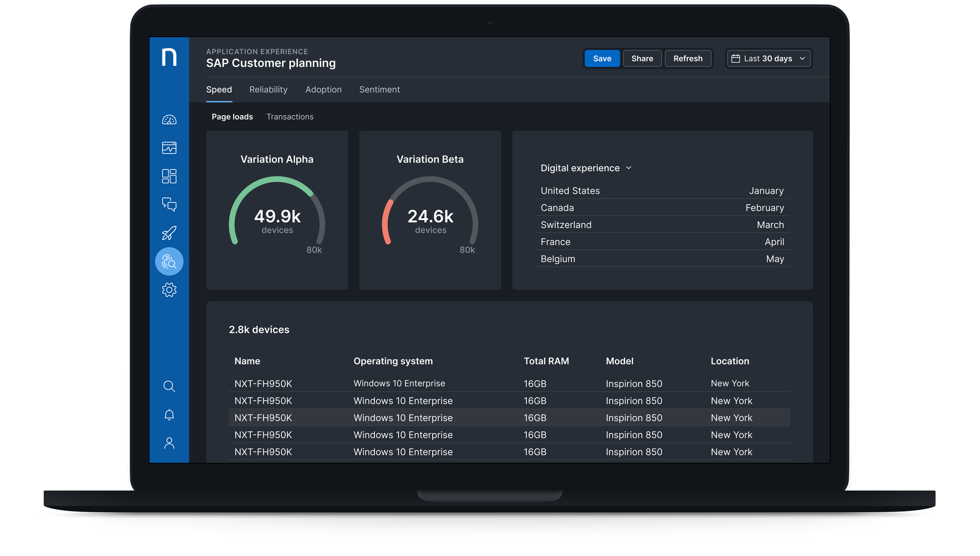Image resolution: width=980 pixels, height=556 pixels.
Task: Click the May value
Action: click(x=775, y=259)
